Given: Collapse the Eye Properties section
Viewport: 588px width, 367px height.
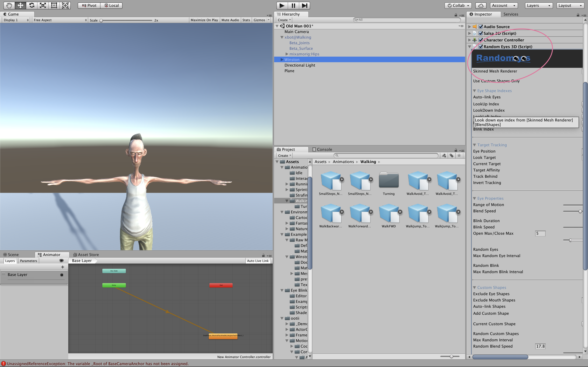Looking at the screenshot, I should pos(475,198).
